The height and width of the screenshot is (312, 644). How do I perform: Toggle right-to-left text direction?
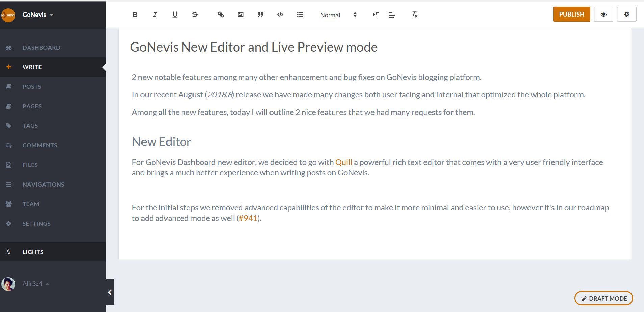tap(376, 15)
